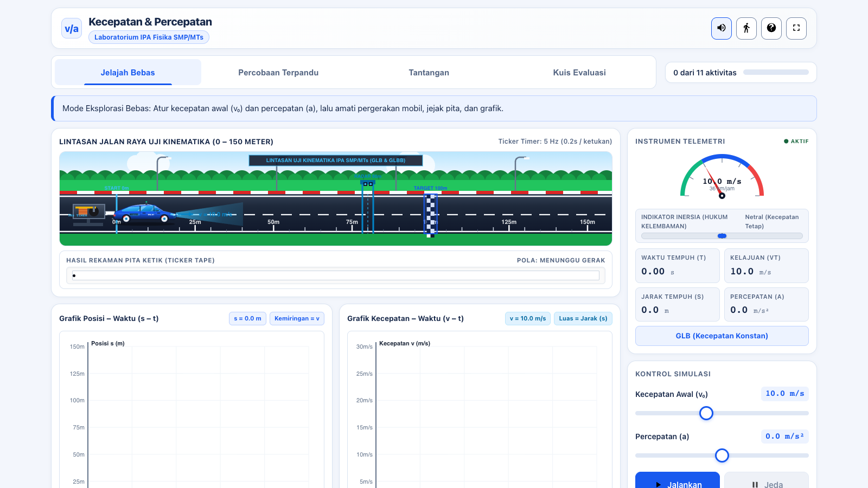The width and height of the screenshot is (868, 488).
Task: Click the Luas = Jarak (s) chip
Action: pyautogui.click(x=583, y=318)
